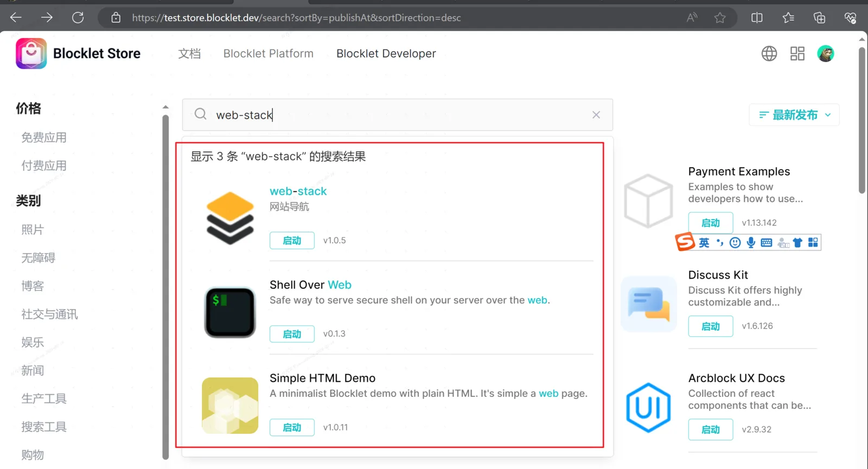Go back to the previous browser page
Image resolution: width=868 pixels, height=469 pixels.
coord(16,18)
